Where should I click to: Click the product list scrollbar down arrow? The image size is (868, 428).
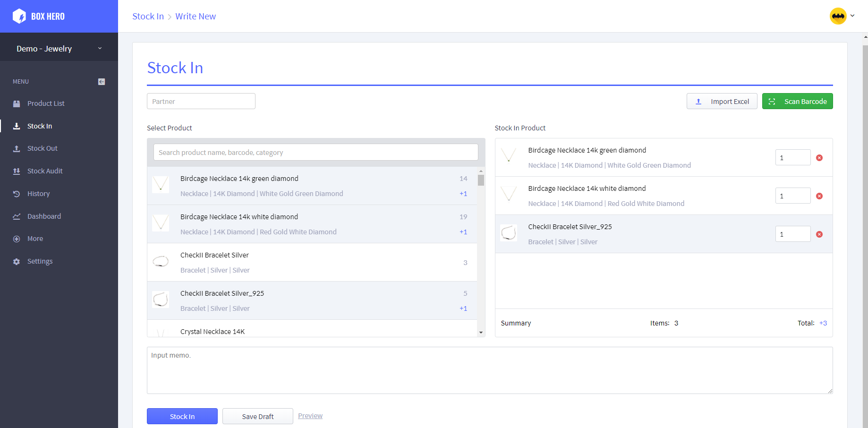(481, 333)
